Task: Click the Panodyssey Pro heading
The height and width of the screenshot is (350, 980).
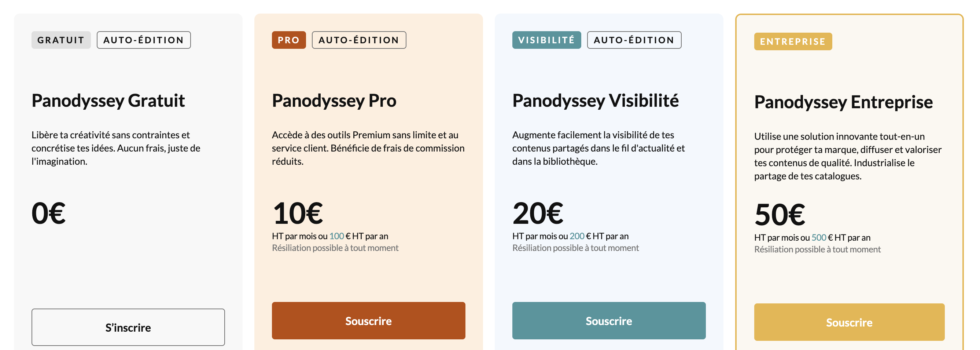Action: coord(334,101)
